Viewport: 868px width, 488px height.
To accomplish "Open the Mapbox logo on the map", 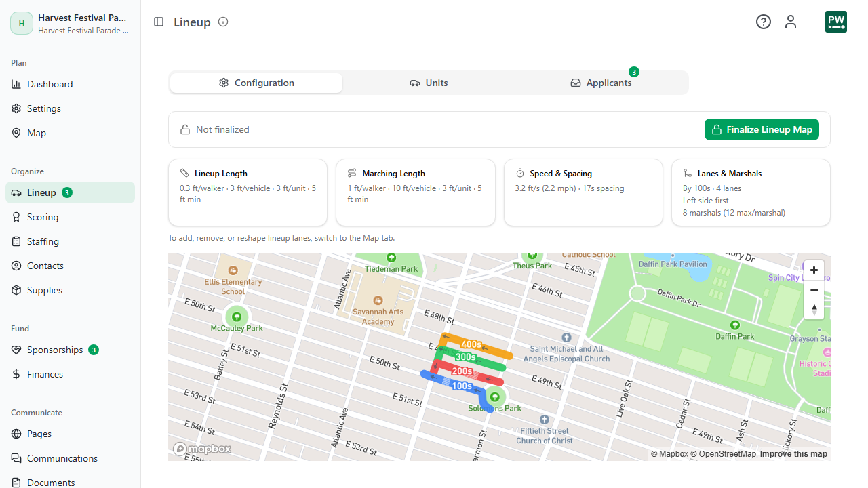I will 202,449.
